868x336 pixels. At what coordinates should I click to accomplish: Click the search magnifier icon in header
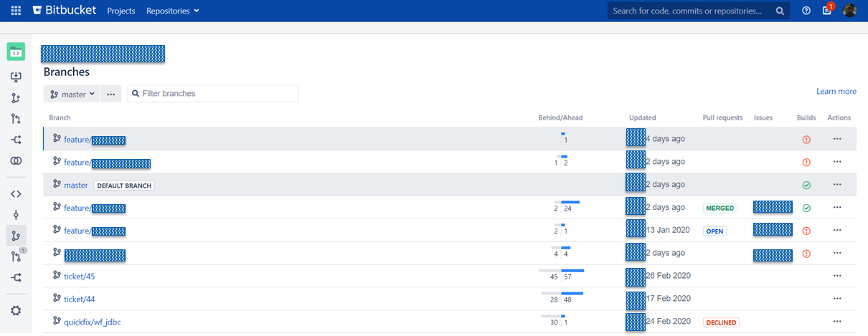pos(780,11)
